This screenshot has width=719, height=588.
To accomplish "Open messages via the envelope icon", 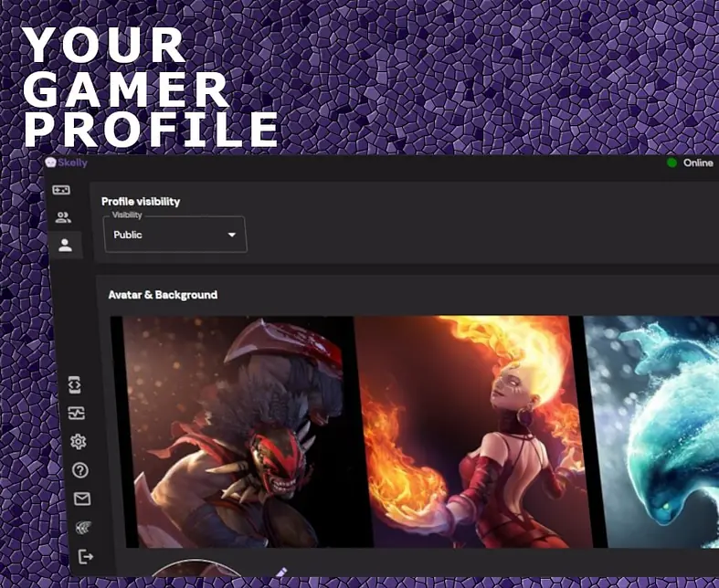I will click(82, 499).
